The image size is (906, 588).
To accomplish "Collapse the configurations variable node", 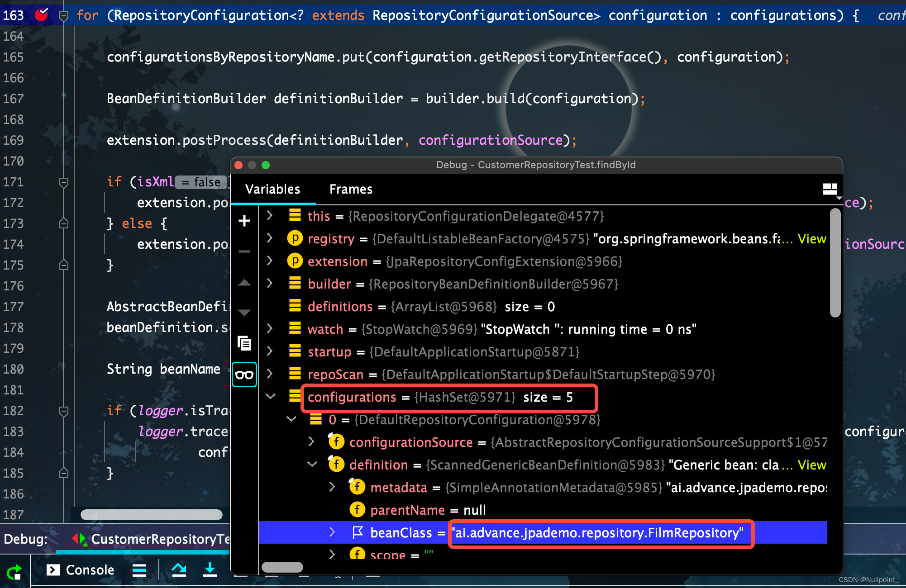I will (271, 397).
